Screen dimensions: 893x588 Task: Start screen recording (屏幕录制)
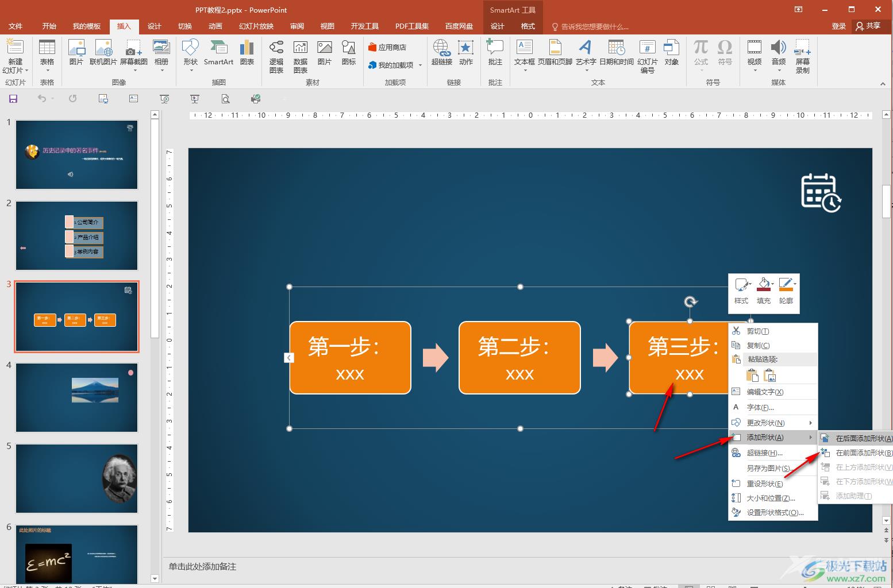coord(803,56)
